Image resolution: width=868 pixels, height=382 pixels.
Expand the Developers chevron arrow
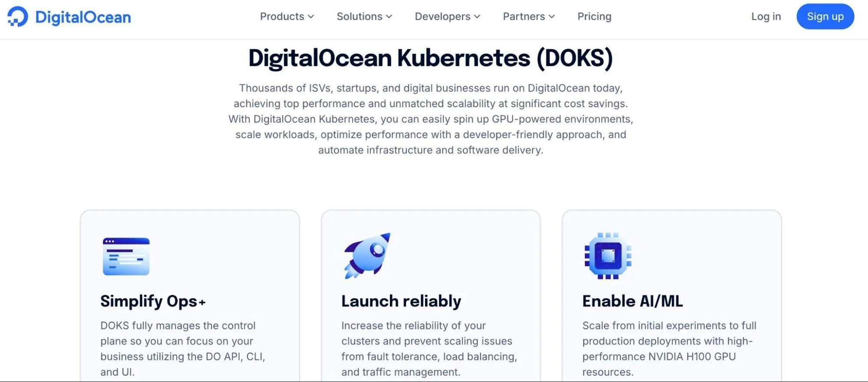coord(477,17)
